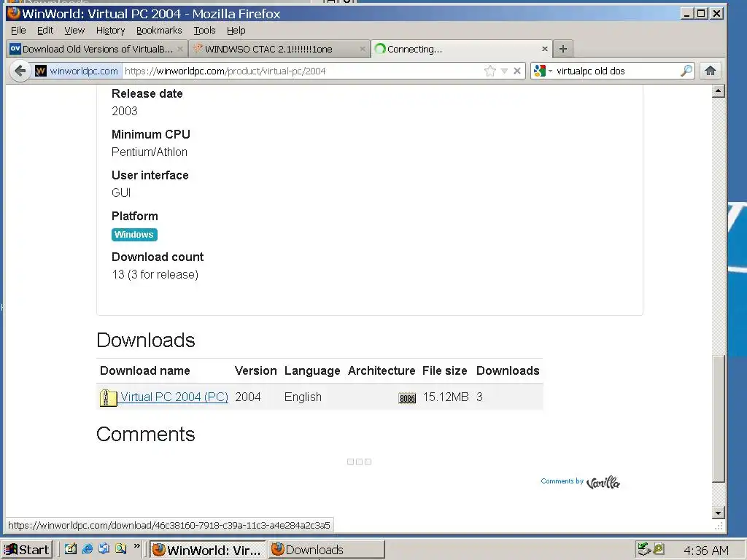The height and width of the screenshot is (560, 747).
Task: Click the File size column header
Action: [x=444, y=371]
